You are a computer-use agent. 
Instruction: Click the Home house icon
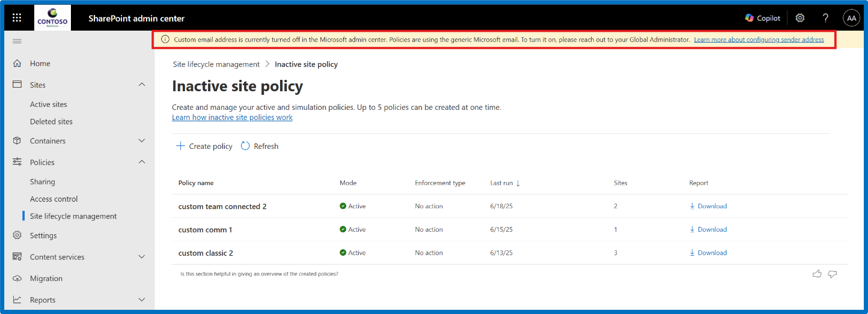(17, 63)
